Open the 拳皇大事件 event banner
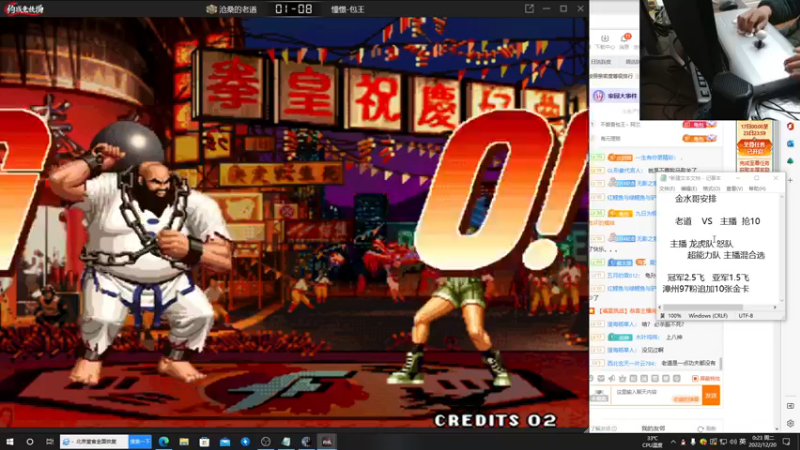800x450 pixels. click(616, 96)
